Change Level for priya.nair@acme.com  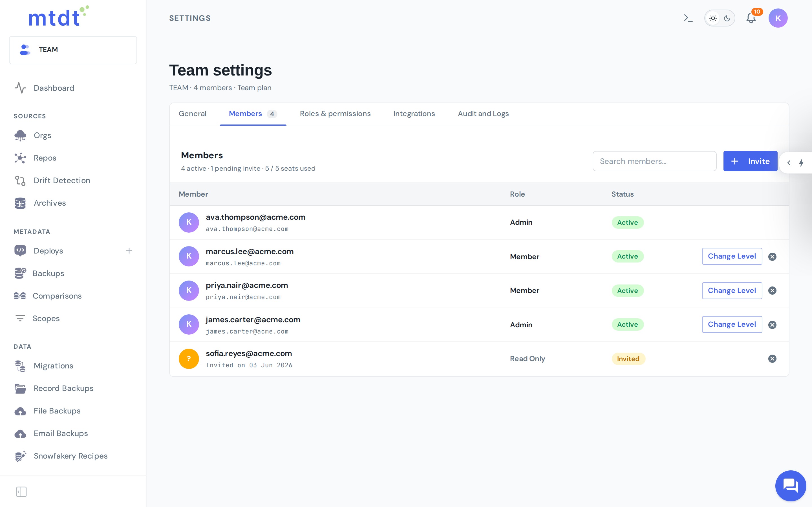[732, 290]
